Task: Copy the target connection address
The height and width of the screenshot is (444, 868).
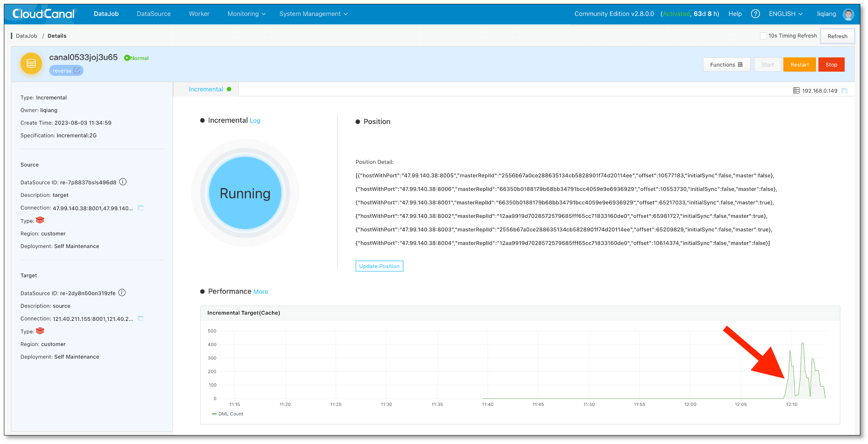Action: [x=141, y=318]
